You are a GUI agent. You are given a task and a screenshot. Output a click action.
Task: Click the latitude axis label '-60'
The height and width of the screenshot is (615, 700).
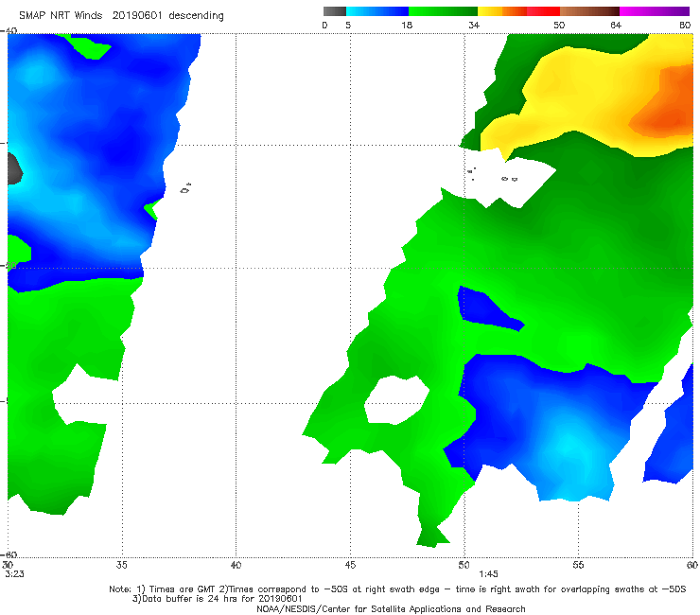tap(9, 554)
